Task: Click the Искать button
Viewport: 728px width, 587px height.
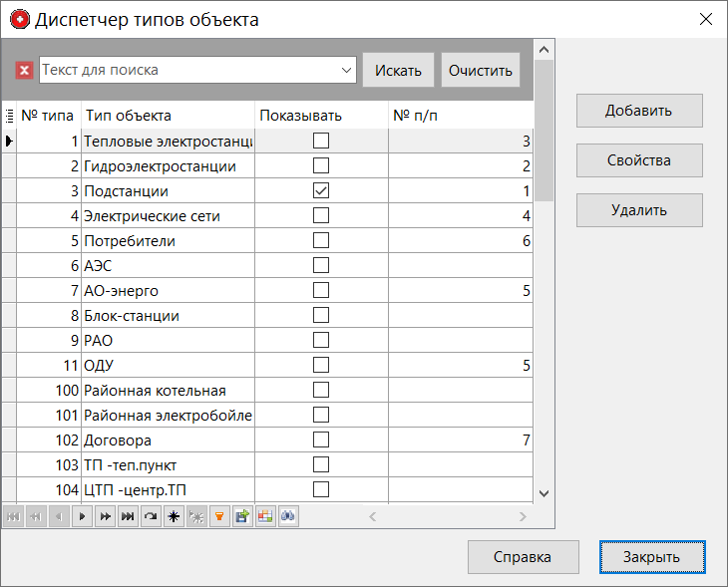Action: (398, 70)
